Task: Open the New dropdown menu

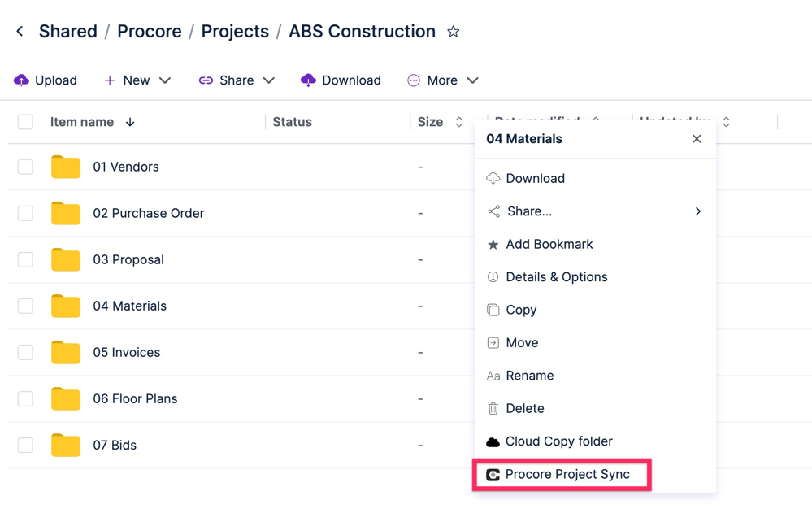Action: 138,80
